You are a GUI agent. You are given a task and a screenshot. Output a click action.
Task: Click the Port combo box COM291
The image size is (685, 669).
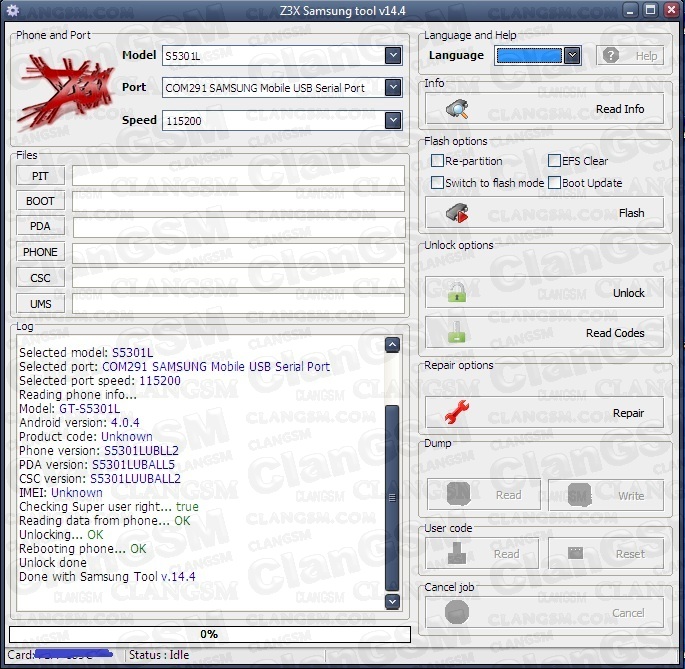(x=282, y=87)
